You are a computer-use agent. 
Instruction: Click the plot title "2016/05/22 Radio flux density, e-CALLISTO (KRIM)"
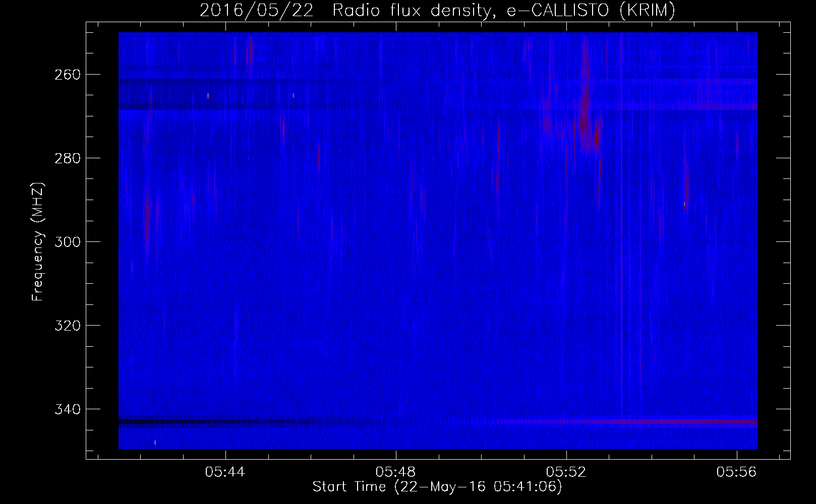tap(437, 10)
